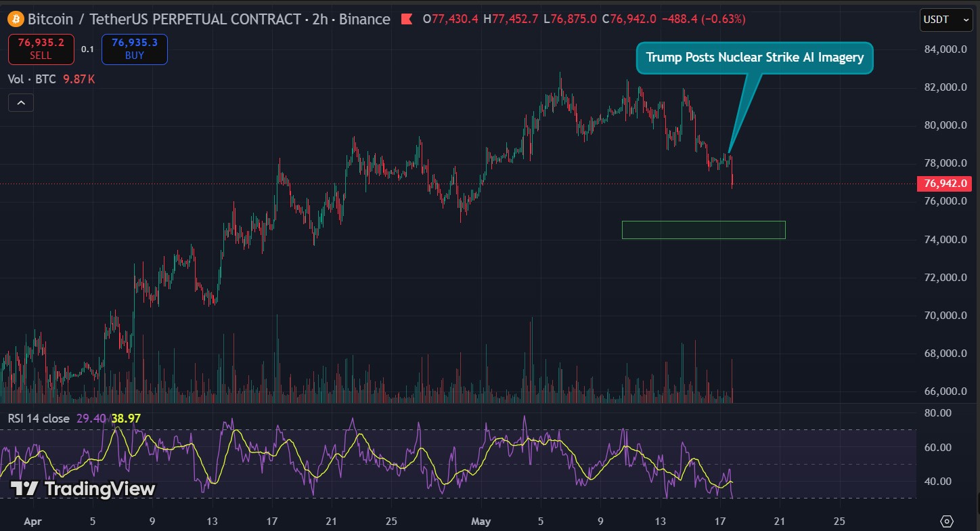Click the 9.87 K volume value
The height and width of the screenshot is (531, 980).
[x=79, y=79]
